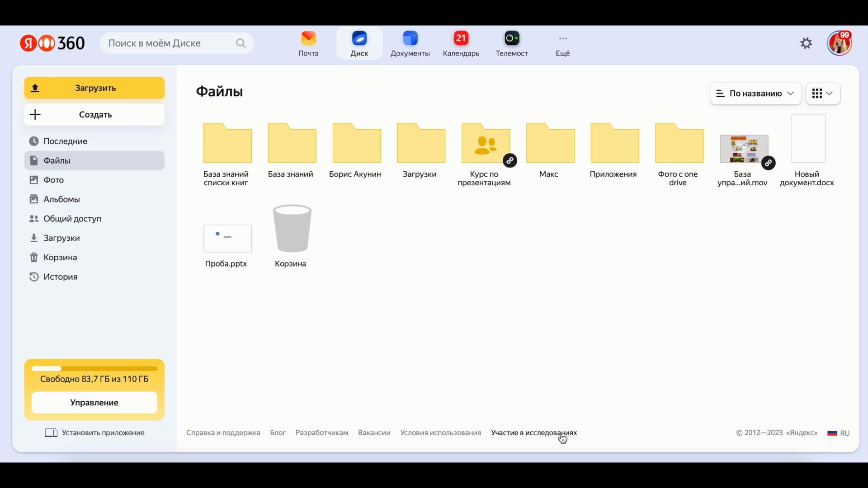Open the user avatar profile menu
Screen dimensions: 868x488
click(840, 43)
